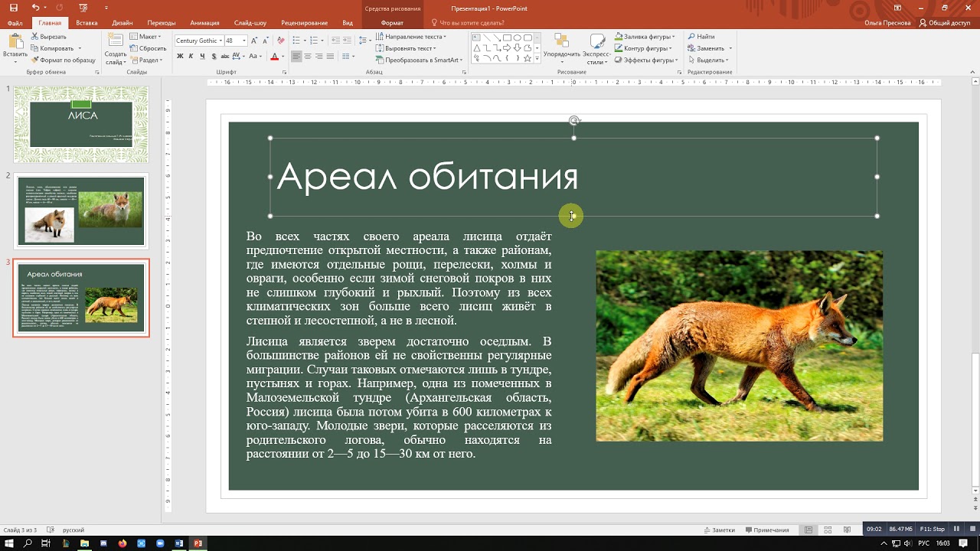This screenshot has width=980, height=551.
Task: Justify the paragraph text
Action: coord(330,57)
